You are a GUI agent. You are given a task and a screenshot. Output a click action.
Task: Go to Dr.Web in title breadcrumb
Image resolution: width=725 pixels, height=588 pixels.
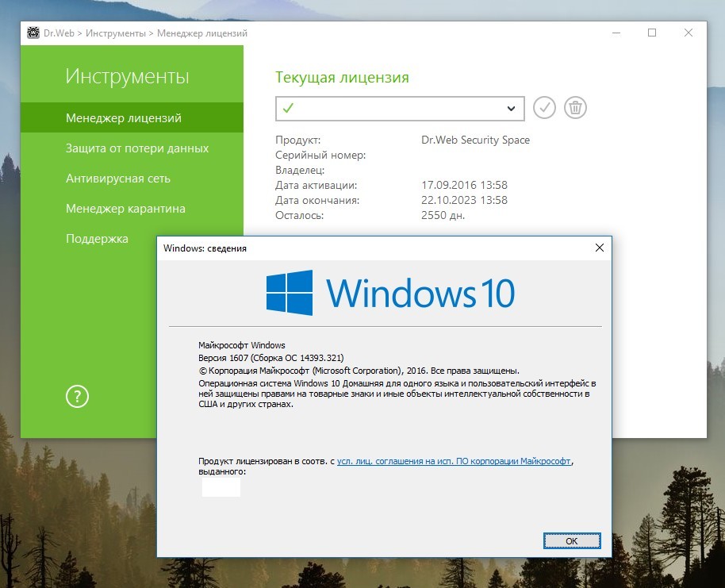tap(59, 33)
